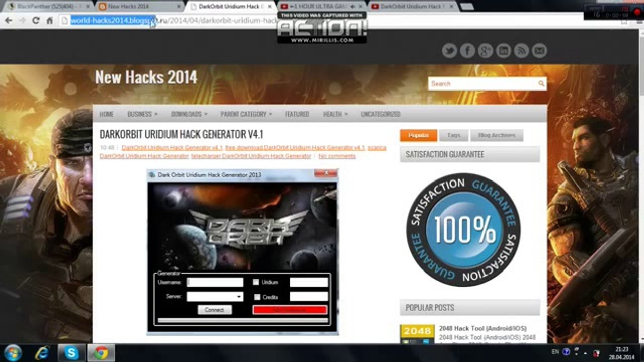
Task: Open the Uncategorized menu item
Action: tap(380, 114)
